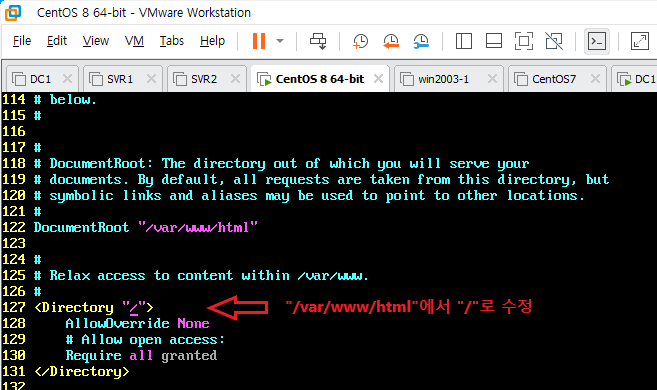Click the 'Relax access to content' comment
Viewport: 657px width, 390px height.
pos(201,276)
